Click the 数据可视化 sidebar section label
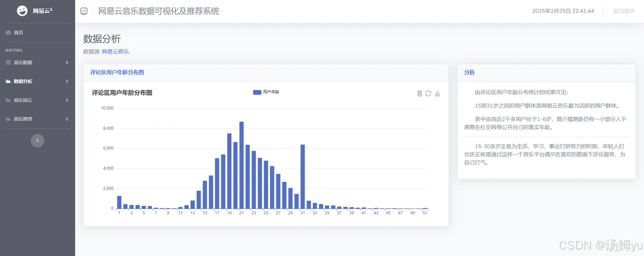This screenshot has width=644, height=256. pyautogui.click(x=14, y=50)
